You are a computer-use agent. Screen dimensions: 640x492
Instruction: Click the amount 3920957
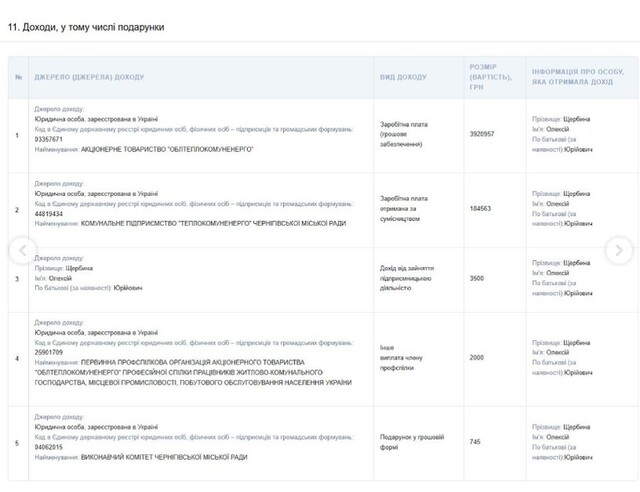tap(481, 134)
